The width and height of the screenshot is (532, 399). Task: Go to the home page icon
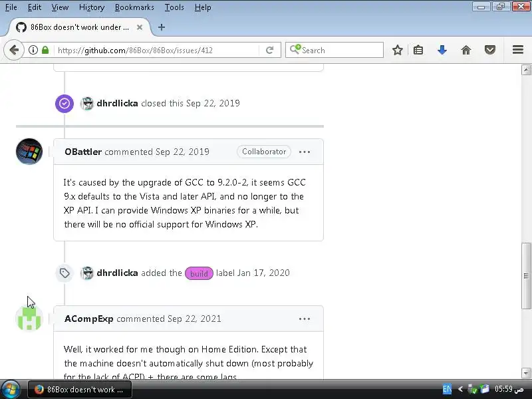point(466,51)
